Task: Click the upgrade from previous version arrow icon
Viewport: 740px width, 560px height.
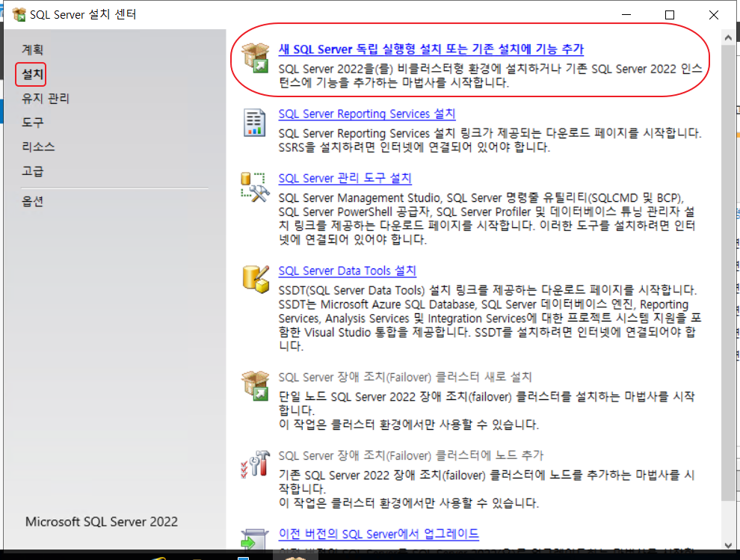Action: [254, 540]
